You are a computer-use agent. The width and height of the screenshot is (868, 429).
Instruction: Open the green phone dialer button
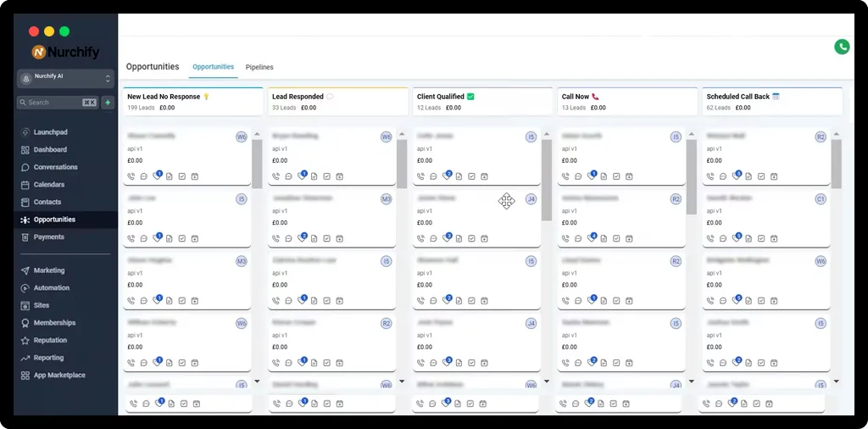tap(842, 47)
